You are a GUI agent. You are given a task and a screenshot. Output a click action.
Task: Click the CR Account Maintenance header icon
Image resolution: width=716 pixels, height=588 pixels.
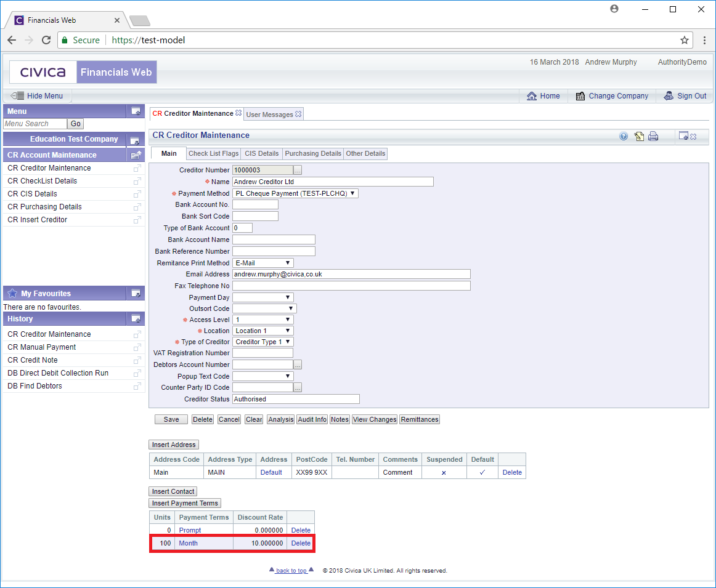(x=136, y=155)
